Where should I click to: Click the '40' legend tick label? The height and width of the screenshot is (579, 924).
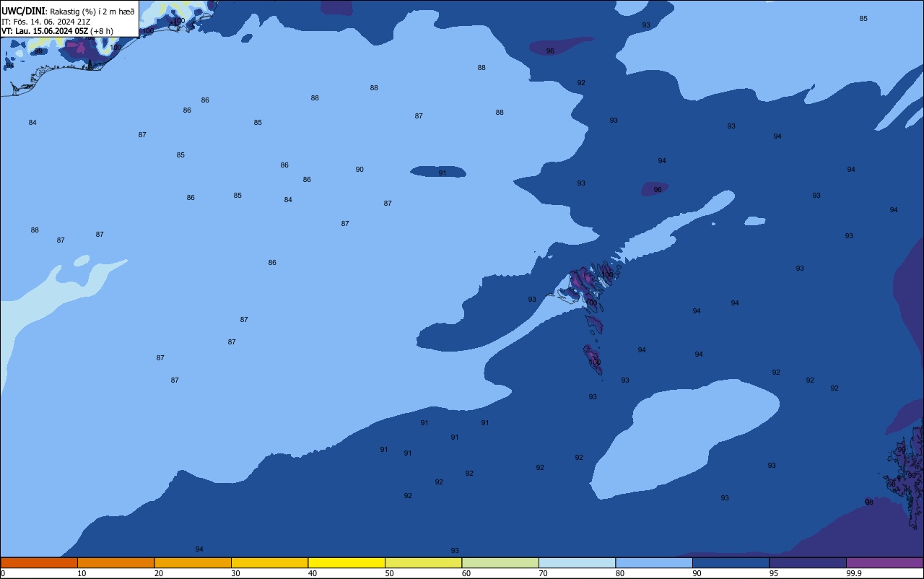pos(313,573)
